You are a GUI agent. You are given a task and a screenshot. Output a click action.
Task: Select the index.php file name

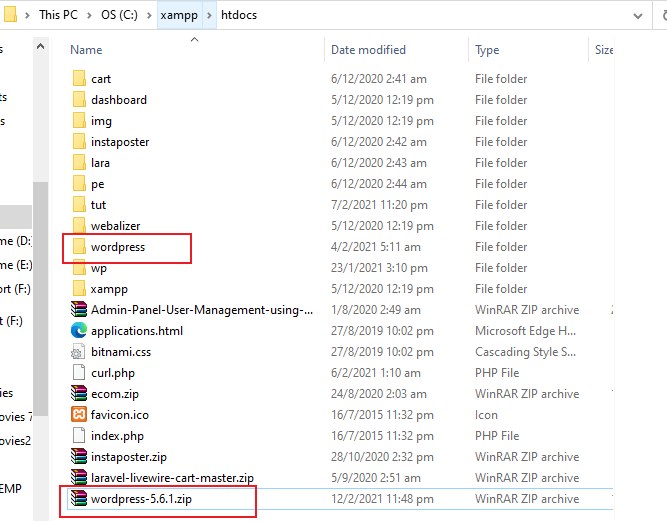tap(117, 436)
